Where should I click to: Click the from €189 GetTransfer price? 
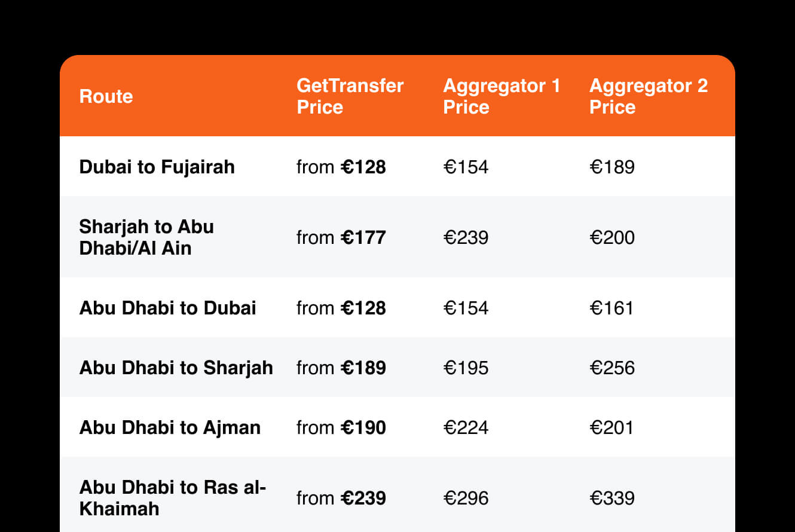tap(341, 368)
